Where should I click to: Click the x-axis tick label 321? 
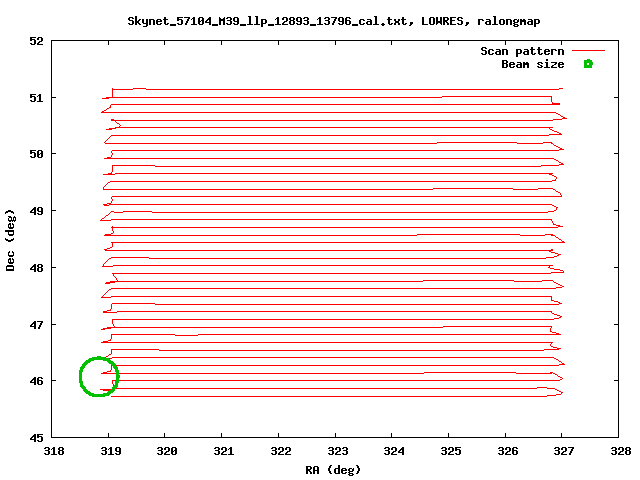pos(224,451)
